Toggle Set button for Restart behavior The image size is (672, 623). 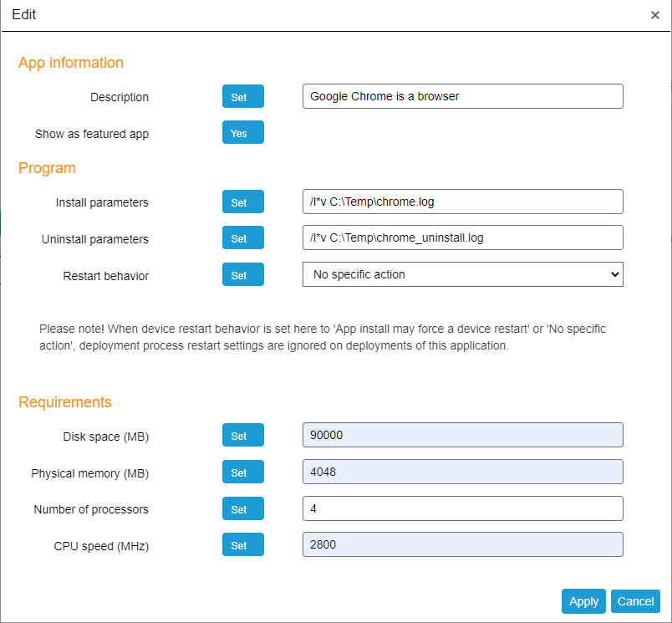click(x=242, y=274)
